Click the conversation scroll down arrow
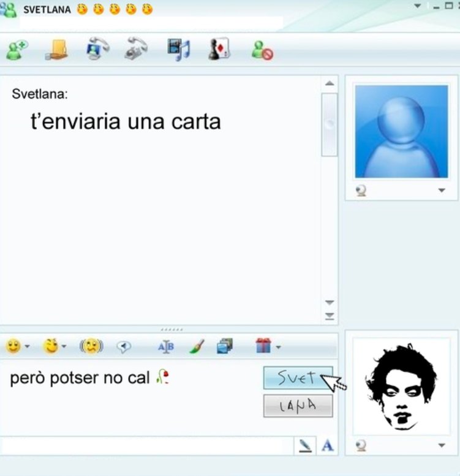 (x=330, y=303)
